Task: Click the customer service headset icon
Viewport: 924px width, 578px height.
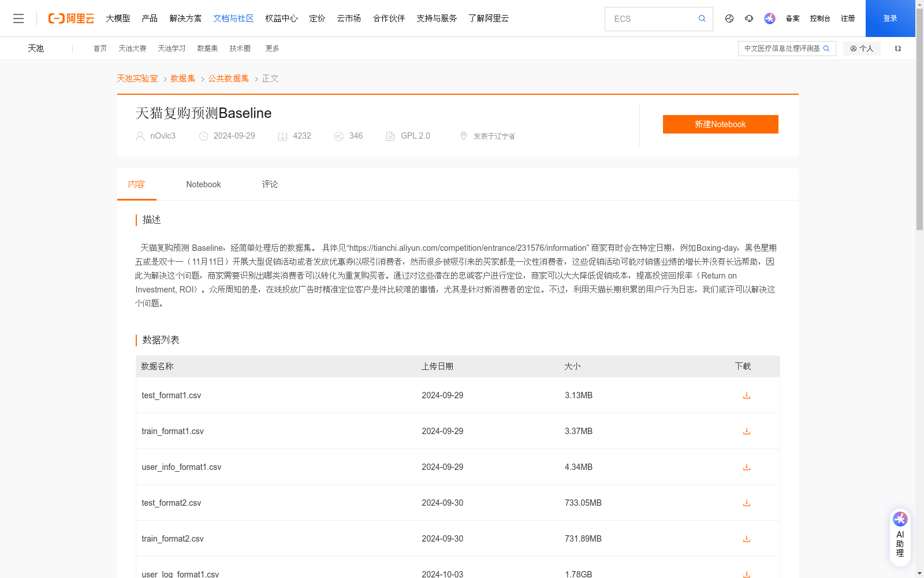Action: click(749, 18)
